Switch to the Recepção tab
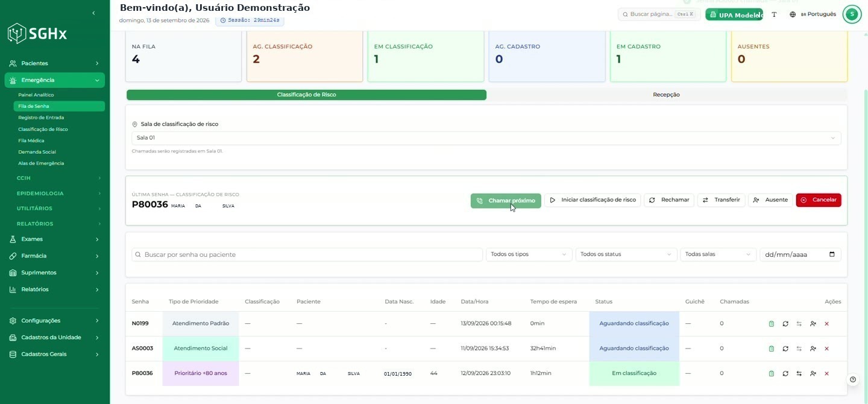The width and height of the screenshot is (868, 404). (x=666, y=95)
